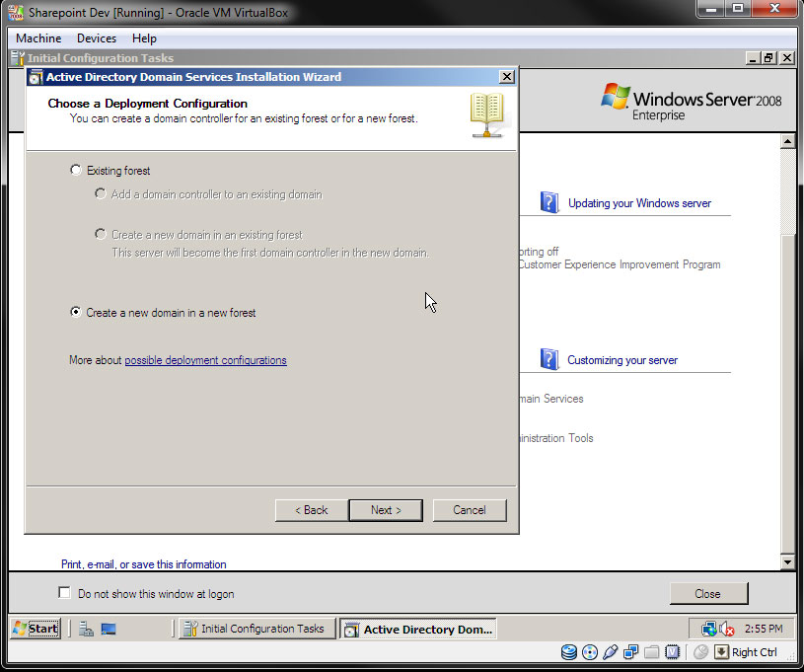The height and width of the screenshot is (672, 804).
Task: Enable Do not show this window at logon
Action: (64, 592)
